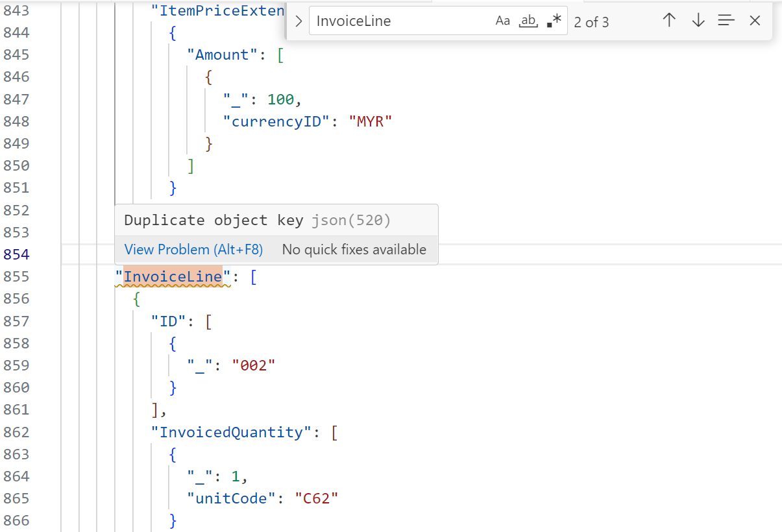Open View Problem link in hover

193,250
